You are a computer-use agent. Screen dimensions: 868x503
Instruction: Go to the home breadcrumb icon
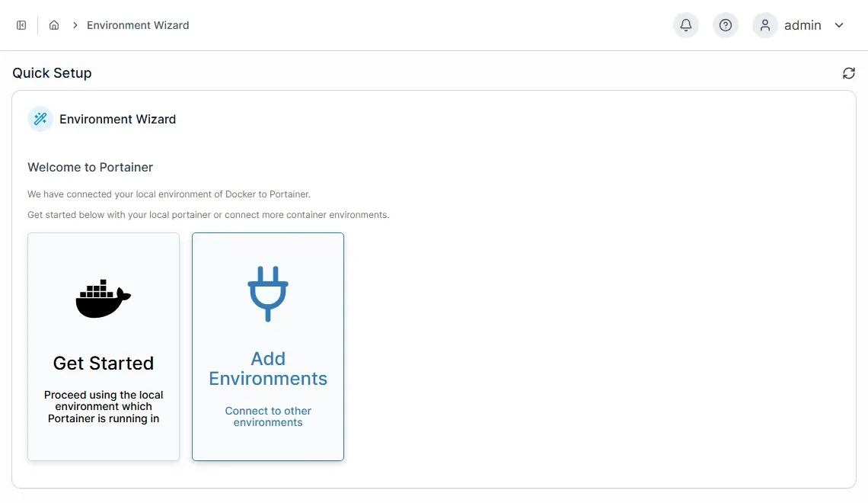coord(54,25)
